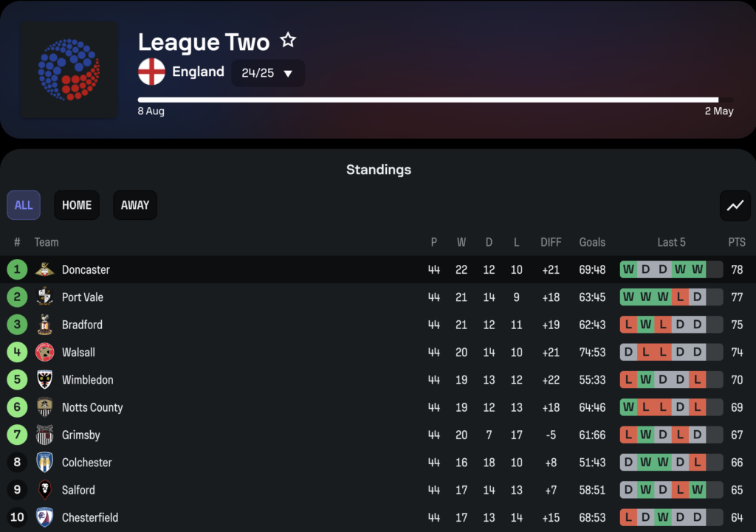Mark League Two as favorite with star
756x532 pixels.
click(288, 40)
